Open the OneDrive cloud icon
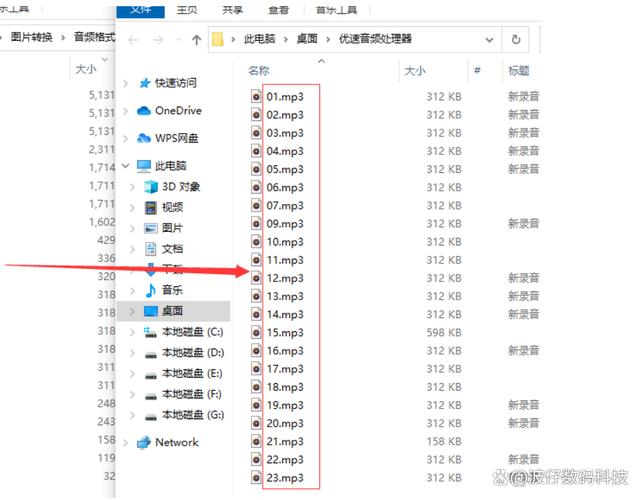This screenshot has width=641, height=500. 144,111
